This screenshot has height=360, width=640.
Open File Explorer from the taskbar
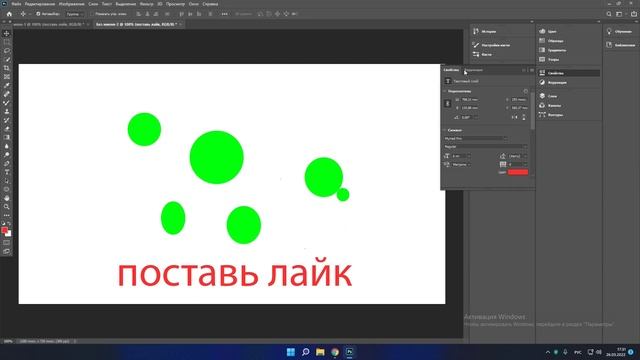pos(320,352)
